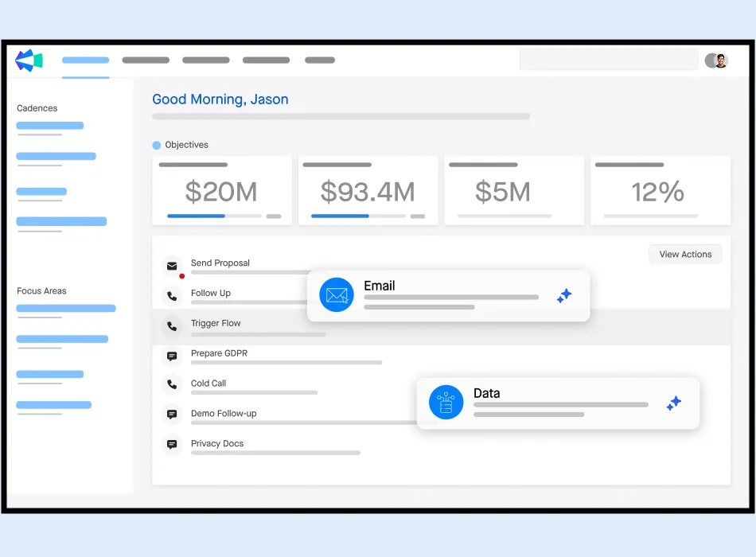Click the phone icon for Trigger Flow
The height and width of the screenshot is (557, 756).
pos(173,325)
